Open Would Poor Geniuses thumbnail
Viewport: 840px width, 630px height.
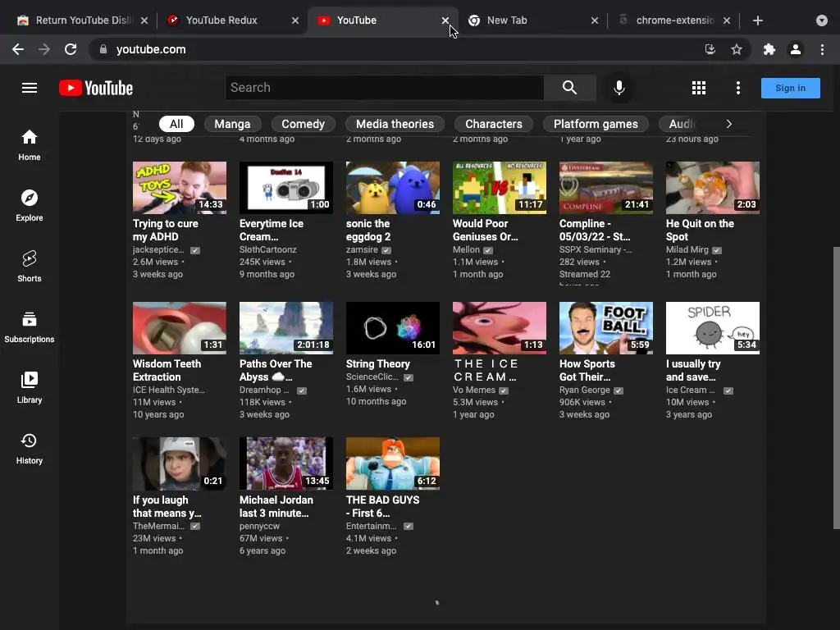tap(500, 188)
